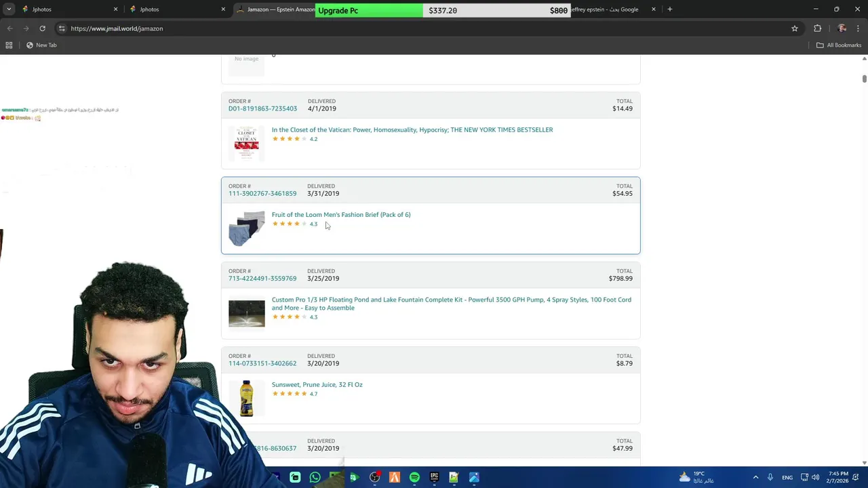
Task: Close the jeffrey epstein Google tab
Action: tap(654, 9)
